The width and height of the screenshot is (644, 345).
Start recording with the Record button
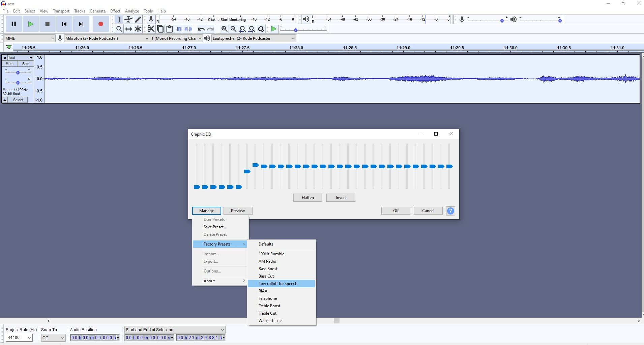(x=100, y=24)
